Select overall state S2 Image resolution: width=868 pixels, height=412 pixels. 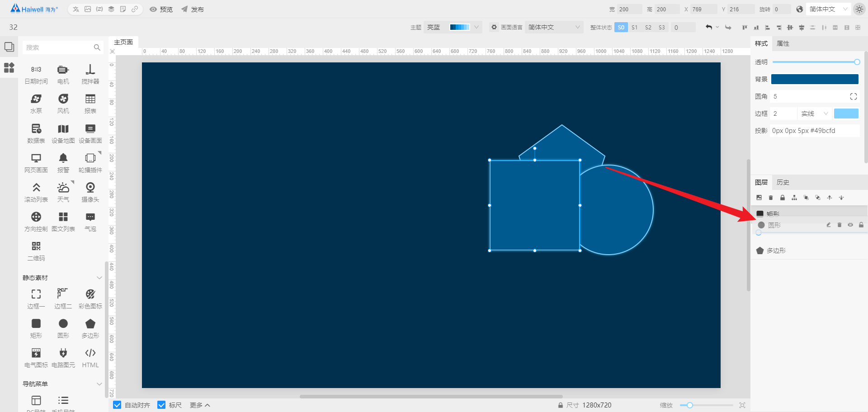[x=648, y=28]
